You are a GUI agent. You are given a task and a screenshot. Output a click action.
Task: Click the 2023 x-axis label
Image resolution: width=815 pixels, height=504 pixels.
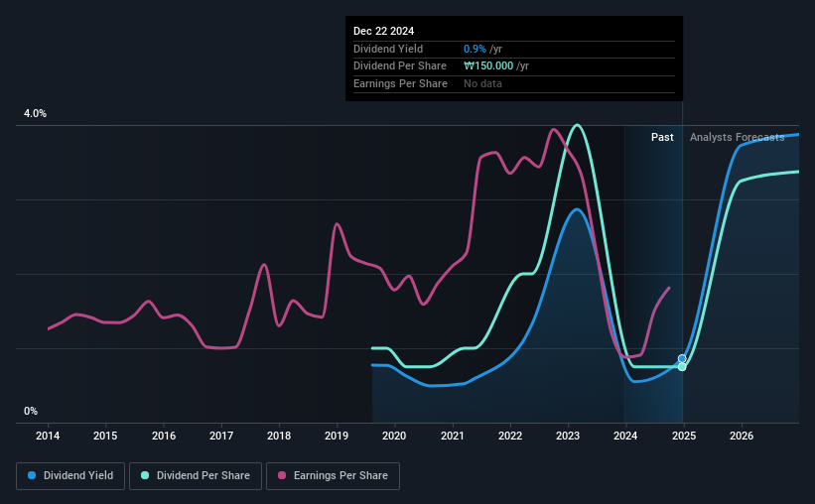point(568,436)
